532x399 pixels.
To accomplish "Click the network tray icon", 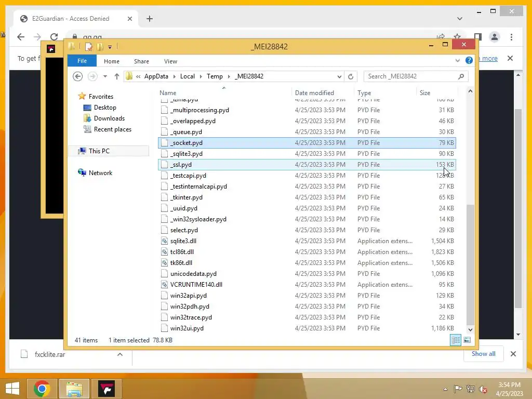I will 471,389.
